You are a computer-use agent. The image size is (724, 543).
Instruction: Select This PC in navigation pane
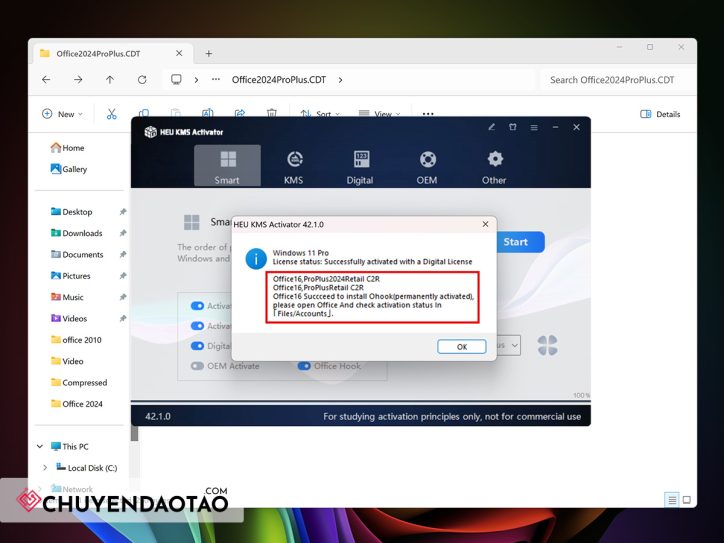(70, 446)
